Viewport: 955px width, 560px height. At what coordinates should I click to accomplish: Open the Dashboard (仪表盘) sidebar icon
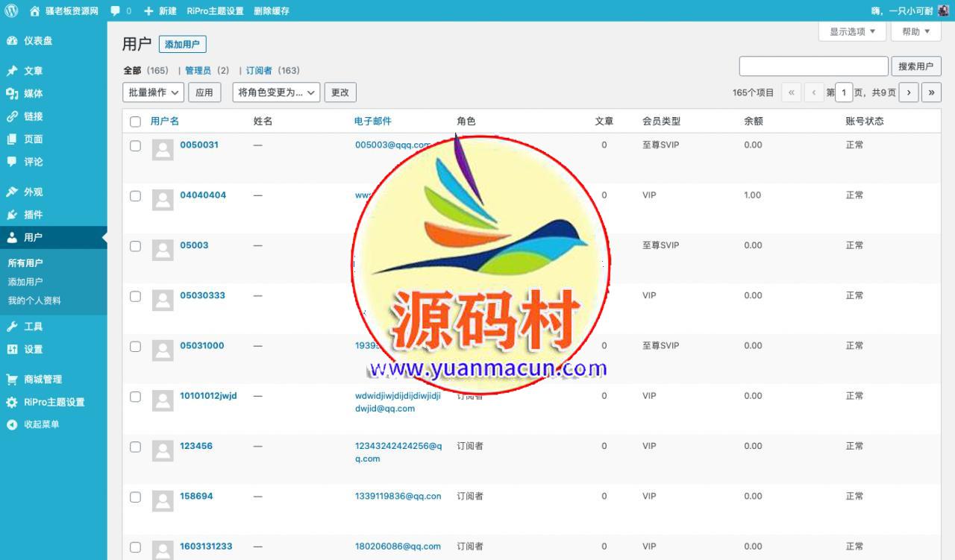click(x=12, y=41)
